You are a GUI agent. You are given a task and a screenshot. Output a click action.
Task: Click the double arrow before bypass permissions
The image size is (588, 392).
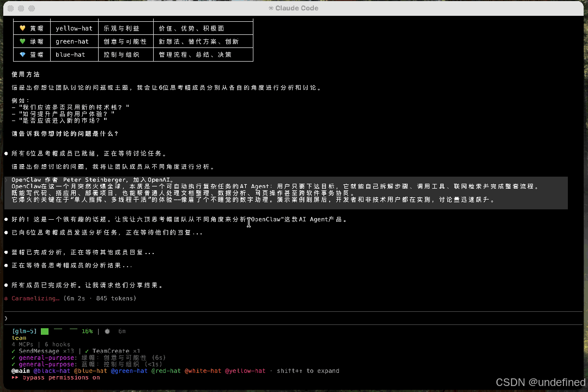(15, 377)
